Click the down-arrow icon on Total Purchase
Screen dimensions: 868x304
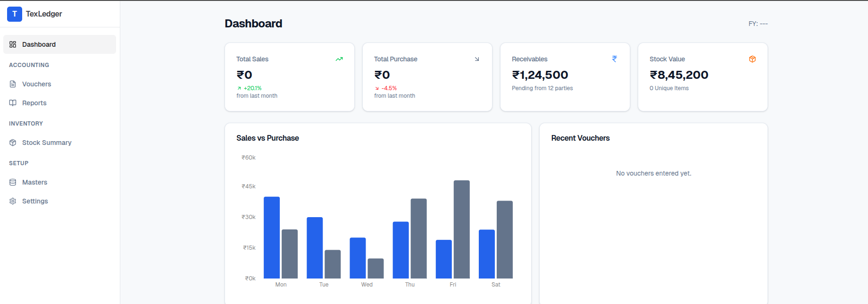pos(477,59)
